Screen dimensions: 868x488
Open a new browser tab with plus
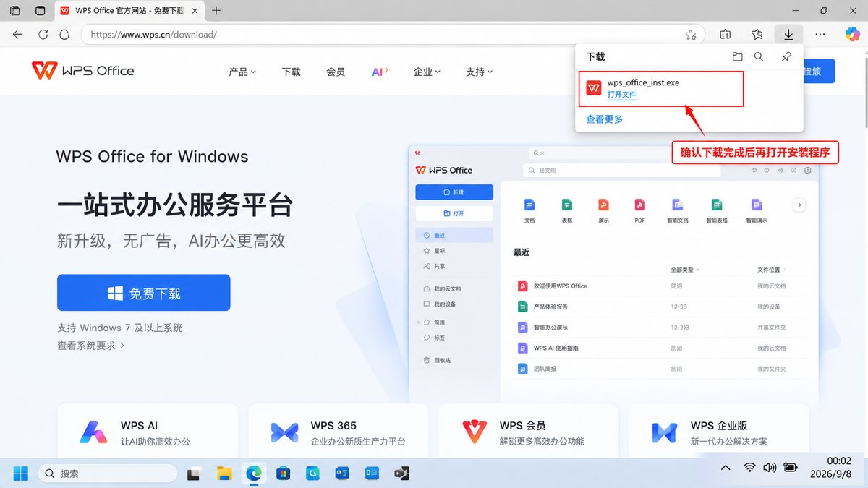[x=216, y=11]
